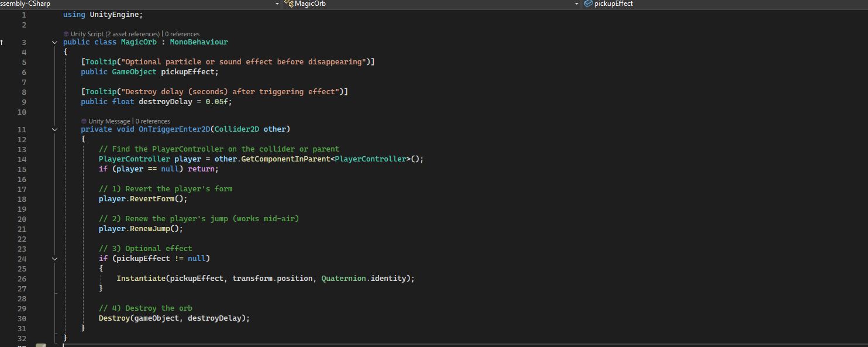Click 'RenewJump' call on line 21
Screen dimensions: 868x347
point(150,229)
